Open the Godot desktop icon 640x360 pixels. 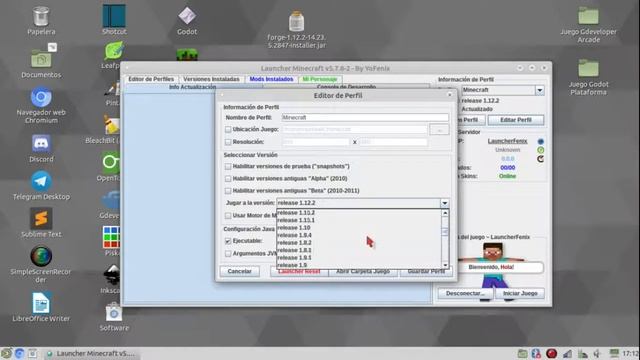click(187, 16)
